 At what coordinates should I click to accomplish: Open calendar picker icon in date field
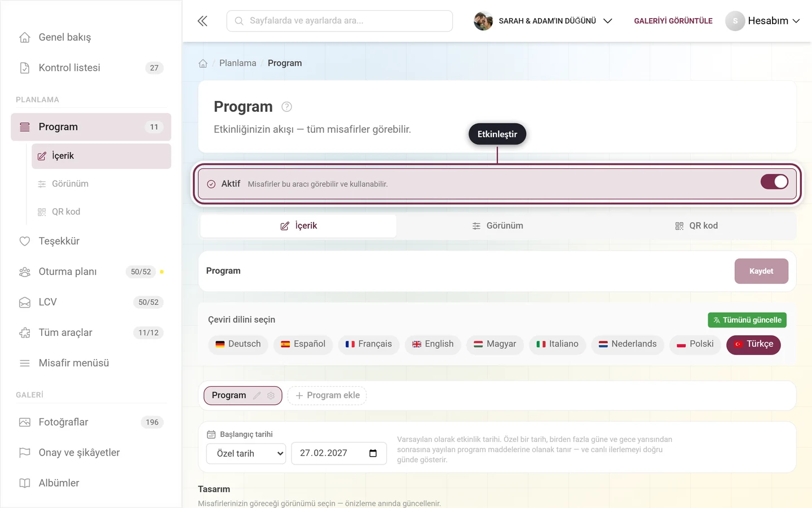tap(373, 453)
